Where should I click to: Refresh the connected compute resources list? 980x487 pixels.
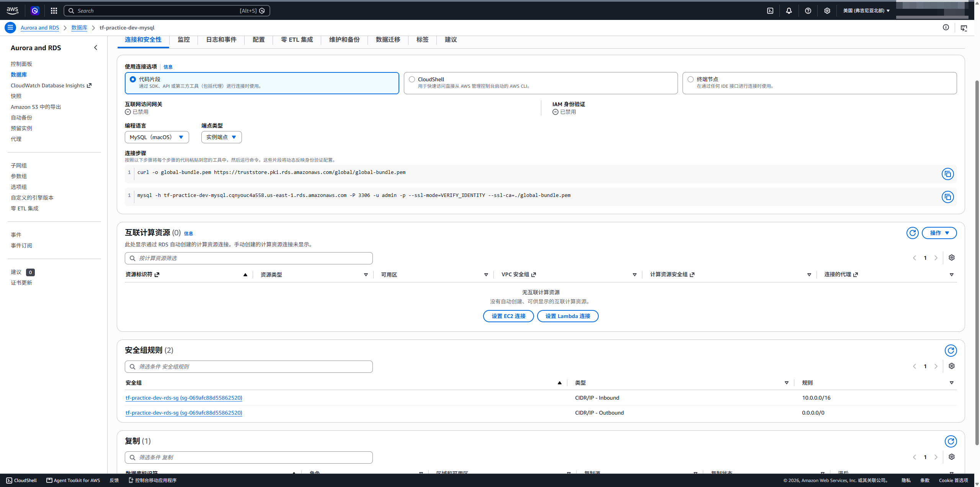[x=913, y=233]
